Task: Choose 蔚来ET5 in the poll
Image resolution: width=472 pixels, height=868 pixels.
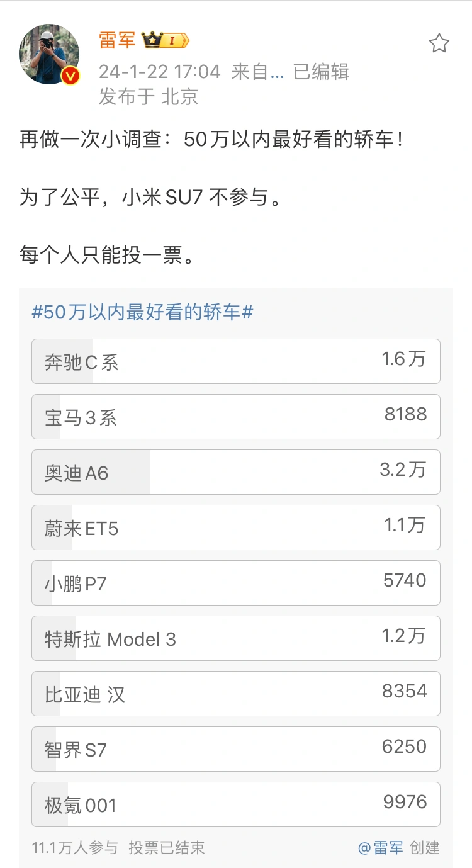Action: click(236, 527)
